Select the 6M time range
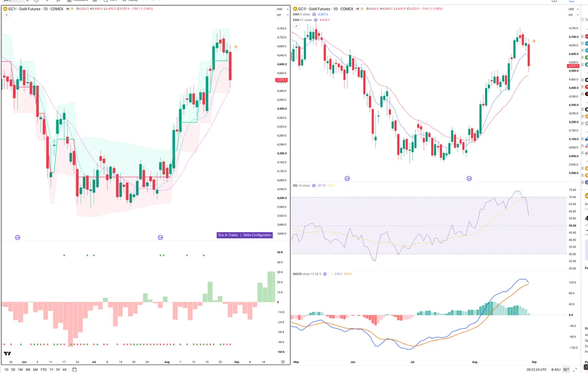Viewport: 588px width, 373px height. tap(35, 370)
